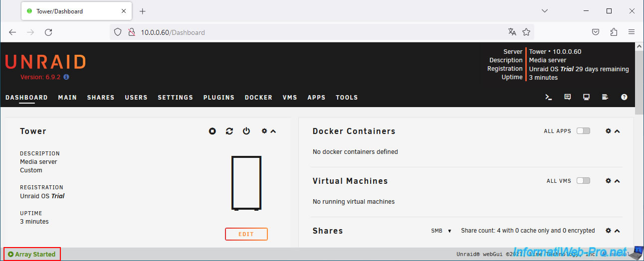Click the EDIT button under the case image
644x261 pixels.
click(246, 234)
